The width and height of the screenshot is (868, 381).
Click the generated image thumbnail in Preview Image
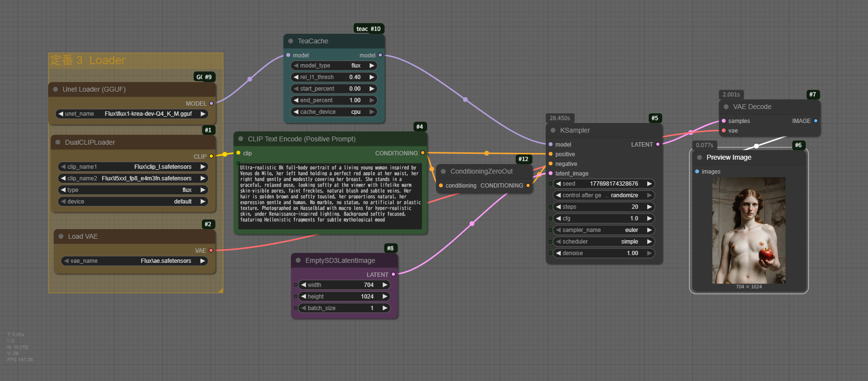[748, 230]
